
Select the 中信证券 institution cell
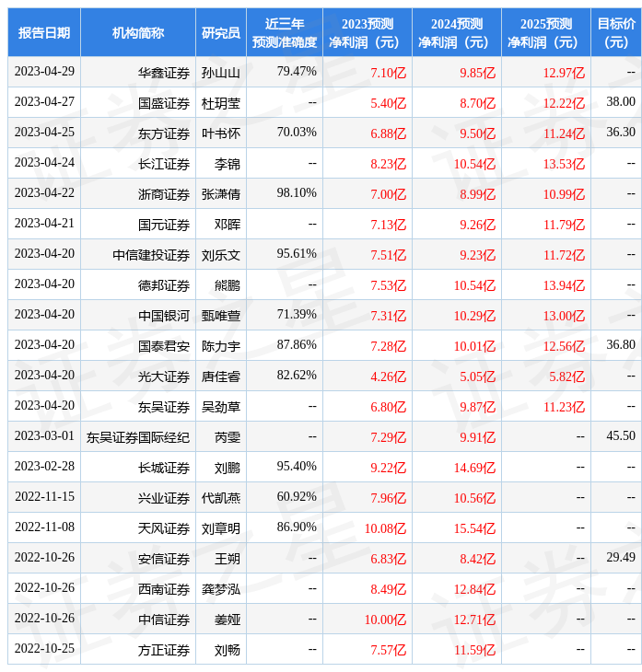(137, 620)
